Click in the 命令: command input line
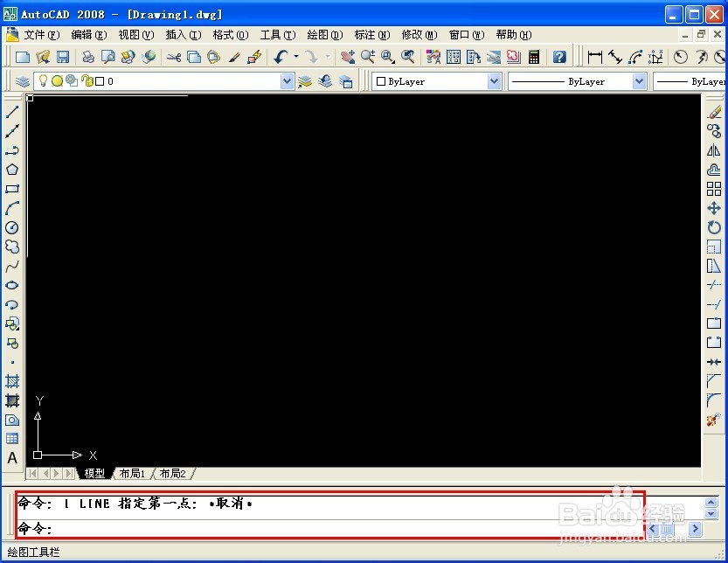 point(329,528)
